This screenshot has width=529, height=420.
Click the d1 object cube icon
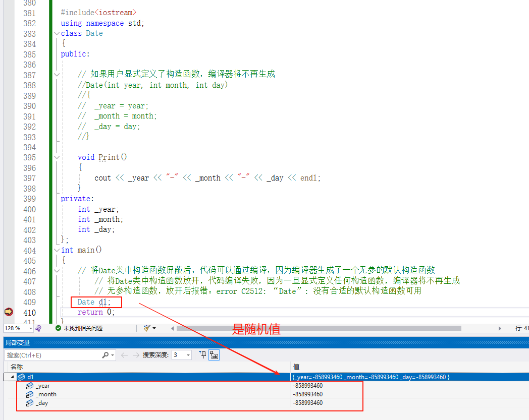[x=21, y=377]
